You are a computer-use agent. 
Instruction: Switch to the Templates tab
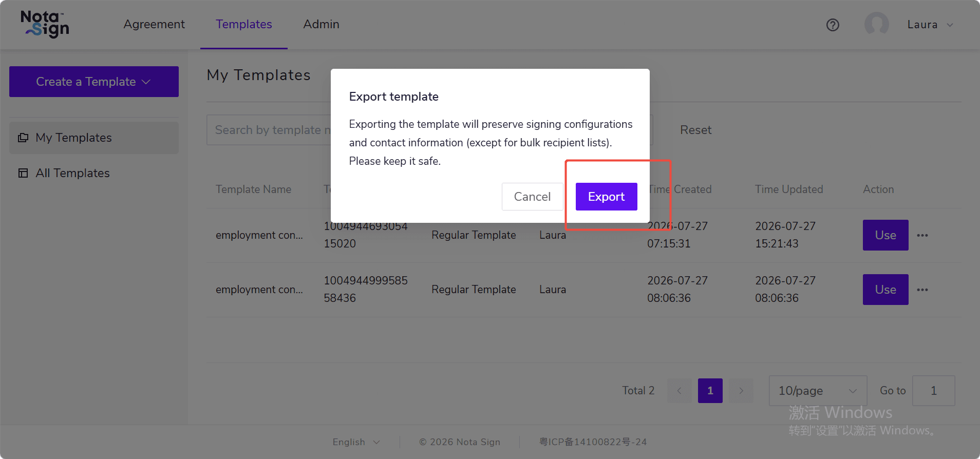(x=244, y=24)
